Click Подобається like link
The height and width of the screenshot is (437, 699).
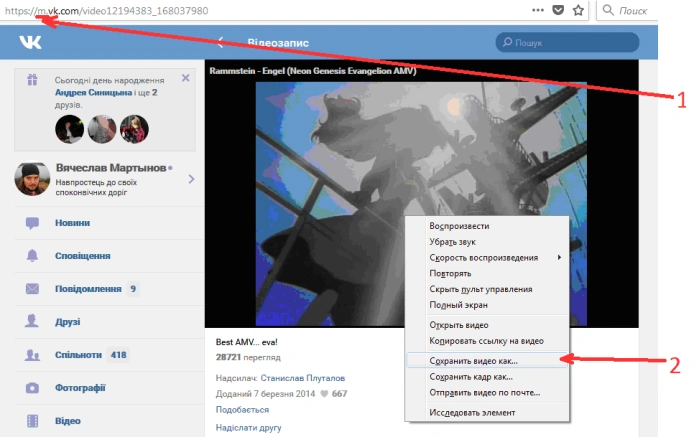(242, 409)
